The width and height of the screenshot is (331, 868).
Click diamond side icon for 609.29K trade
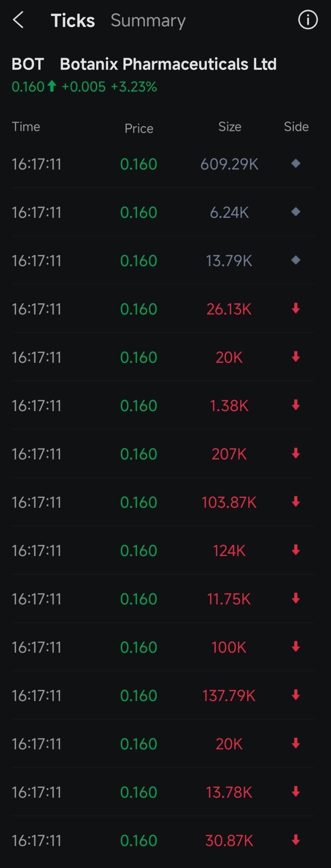[x=296, y=164]
